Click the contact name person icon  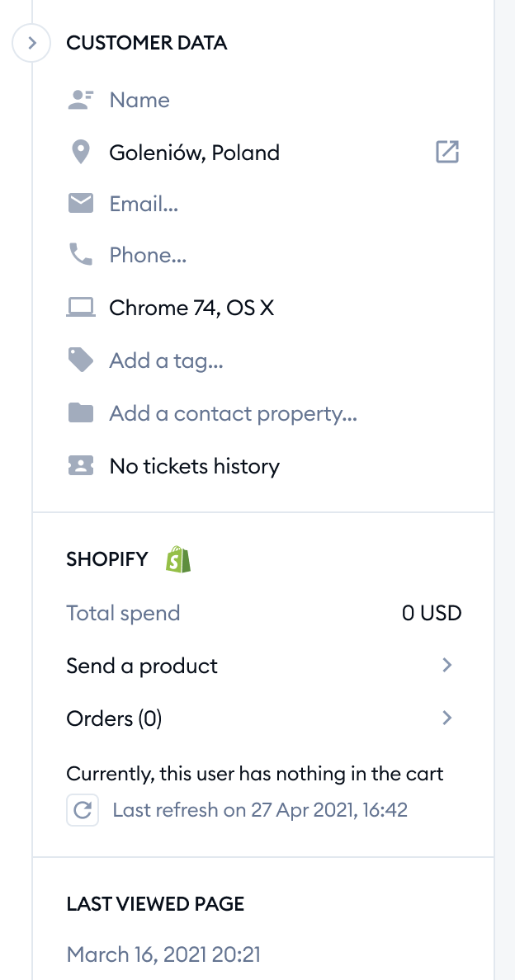click(x=81, y=100)
